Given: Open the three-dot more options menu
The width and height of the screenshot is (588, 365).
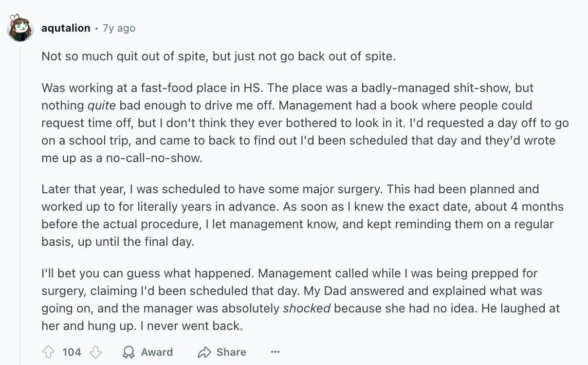Looking at the screenshot, I should click(276, 352).
